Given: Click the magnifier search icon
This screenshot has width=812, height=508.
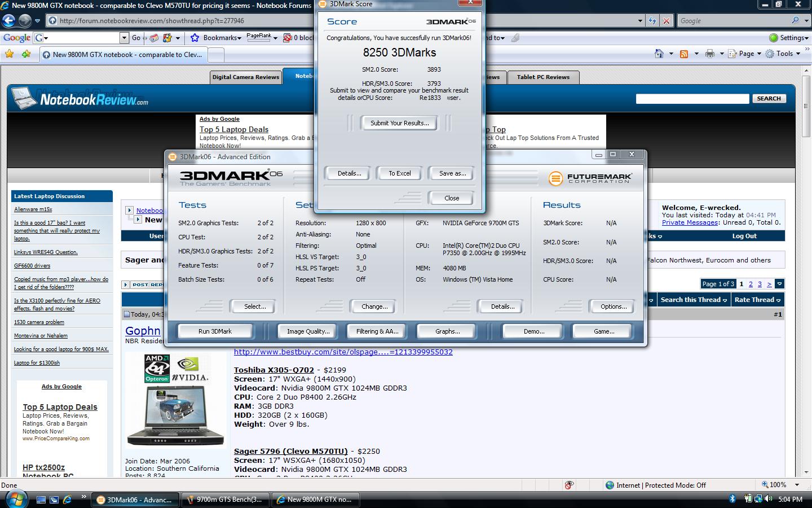Looking at the screenshot, I should [795, 20].
